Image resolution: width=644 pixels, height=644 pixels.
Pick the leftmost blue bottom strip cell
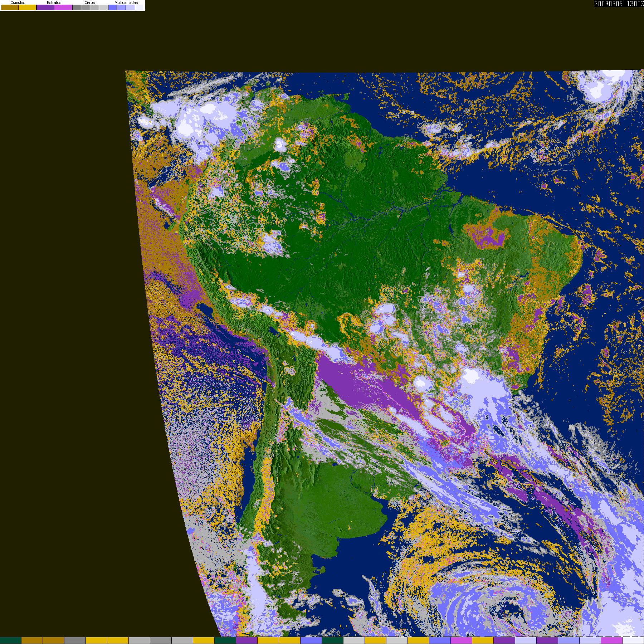pos(311,640)
